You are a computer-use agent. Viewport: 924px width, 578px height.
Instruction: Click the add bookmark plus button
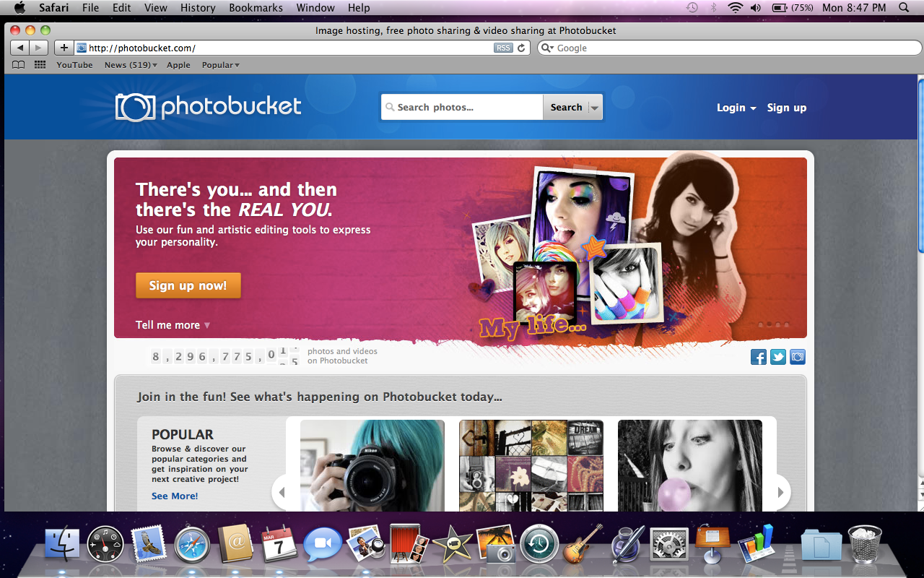tap(64, 48)
